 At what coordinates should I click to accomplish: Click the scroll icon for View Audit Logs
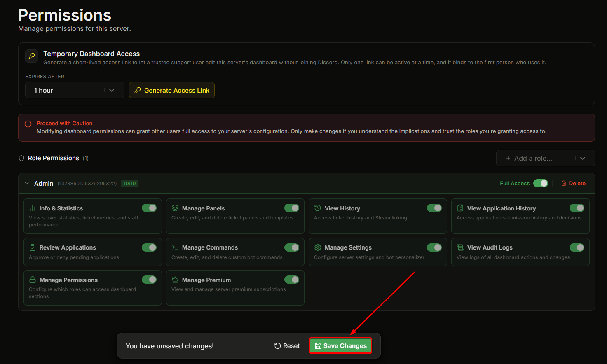click(x=460, y=247)
